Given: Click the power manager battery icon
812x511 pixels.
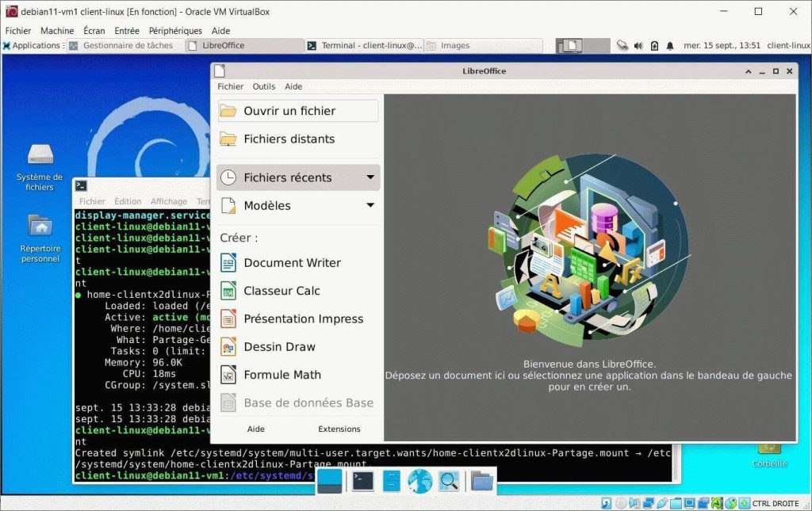Looking at the screenshot, I should 654,45.
